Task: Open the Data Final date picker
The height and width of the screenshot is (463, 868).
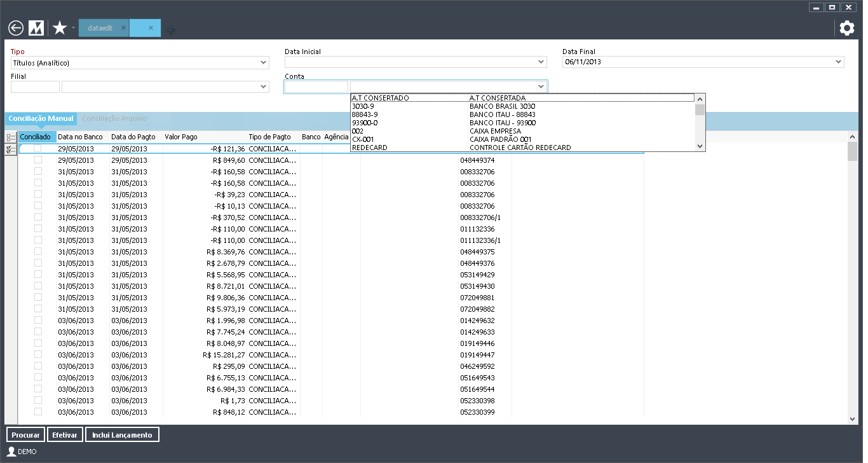Action: (x=838, y=62)
